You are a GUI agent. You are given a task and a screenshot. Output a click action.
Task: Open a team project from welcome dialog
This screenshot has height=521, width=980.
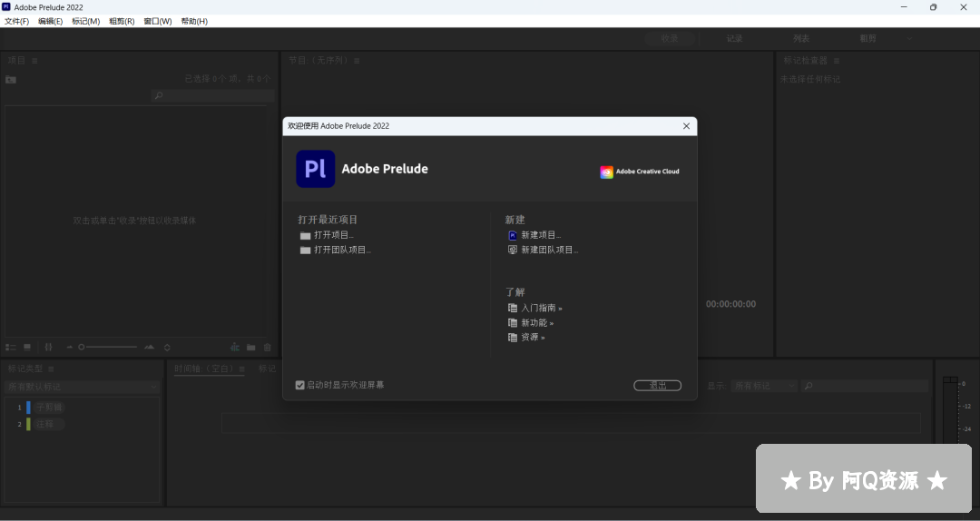tap(336, 250)
